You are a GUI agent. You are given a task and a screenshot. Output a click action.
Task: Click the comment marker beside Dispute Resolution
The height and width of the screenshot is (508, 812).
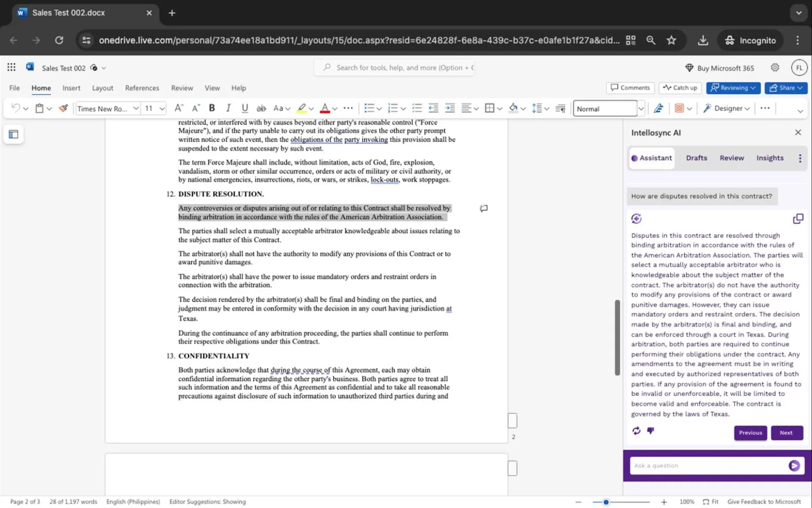point(484,208)
